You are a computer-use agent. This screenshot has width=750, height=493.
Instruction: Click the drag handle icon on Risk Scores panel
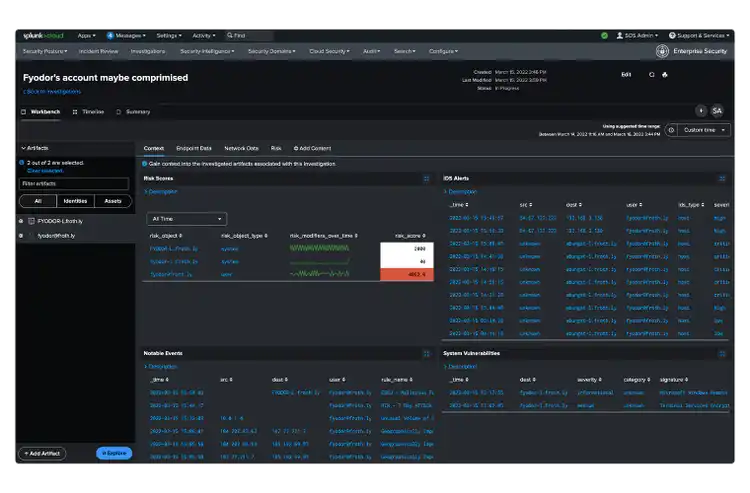click(x=427, y=178)
